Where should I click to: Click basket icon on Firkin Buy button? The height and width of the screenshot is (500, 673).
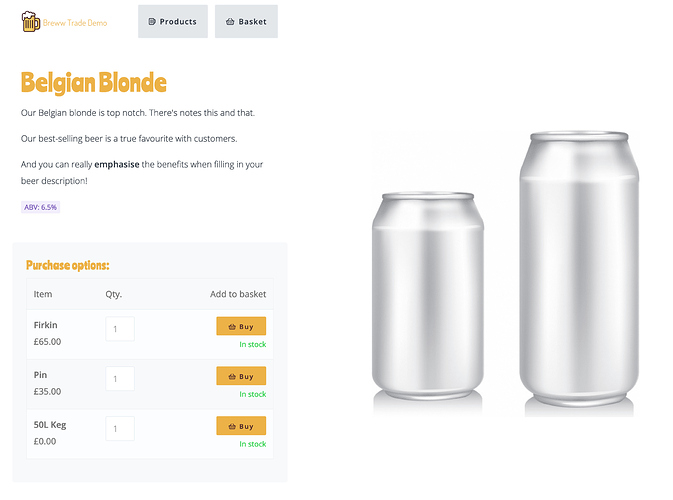click(x=232, y=327)
